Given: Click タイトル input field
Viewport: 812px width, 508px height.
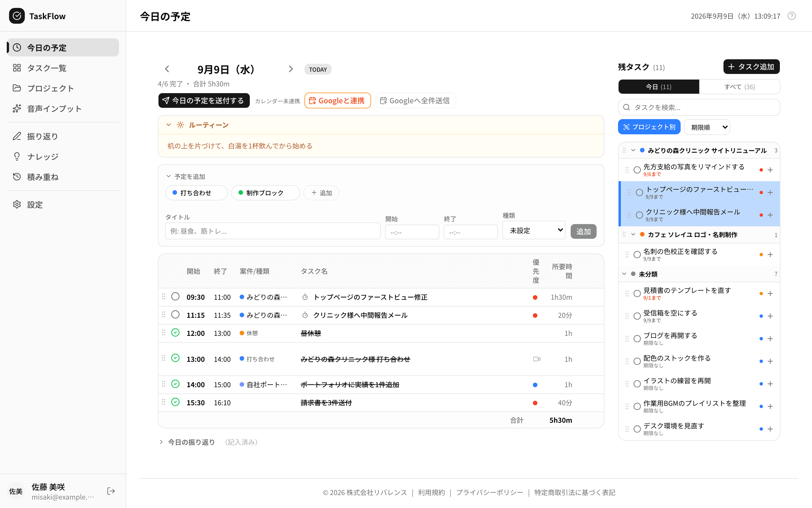Looking at the screenshot, I should (272, 231).
